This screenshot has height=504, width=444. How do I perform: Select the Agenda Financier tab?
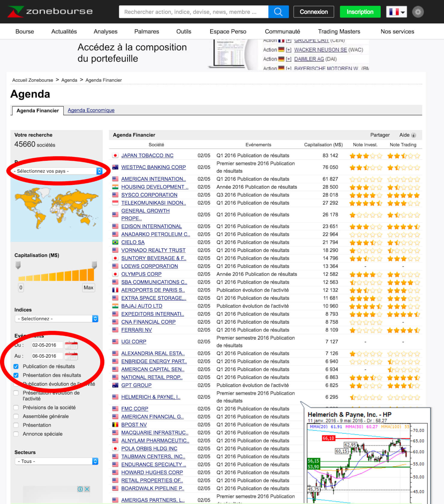click(x=38, y=110)
